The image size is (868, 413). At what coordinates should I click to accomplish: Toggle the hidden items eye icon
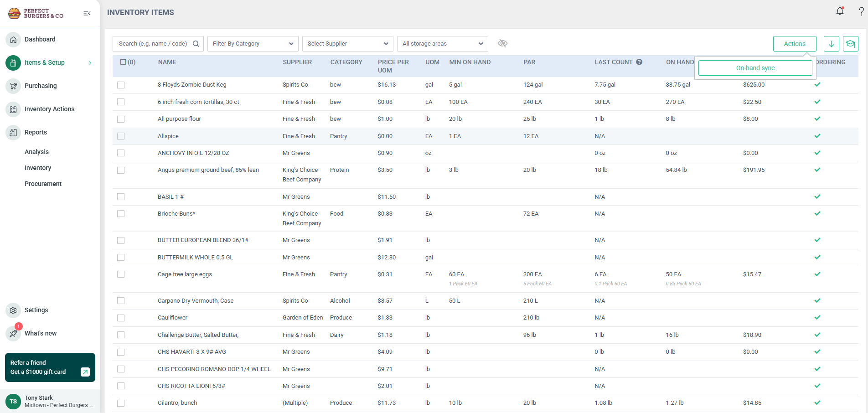click(x=503, y=43)
